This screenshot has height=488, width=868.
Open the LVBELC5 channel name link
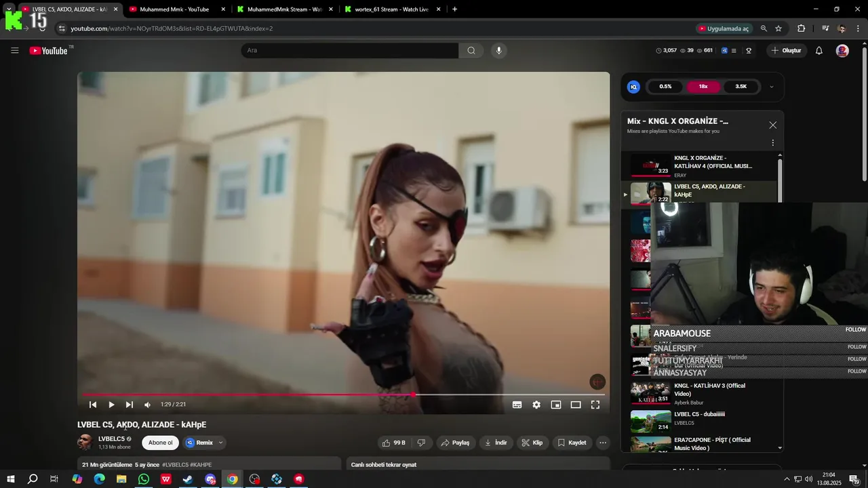click(111, 439)
